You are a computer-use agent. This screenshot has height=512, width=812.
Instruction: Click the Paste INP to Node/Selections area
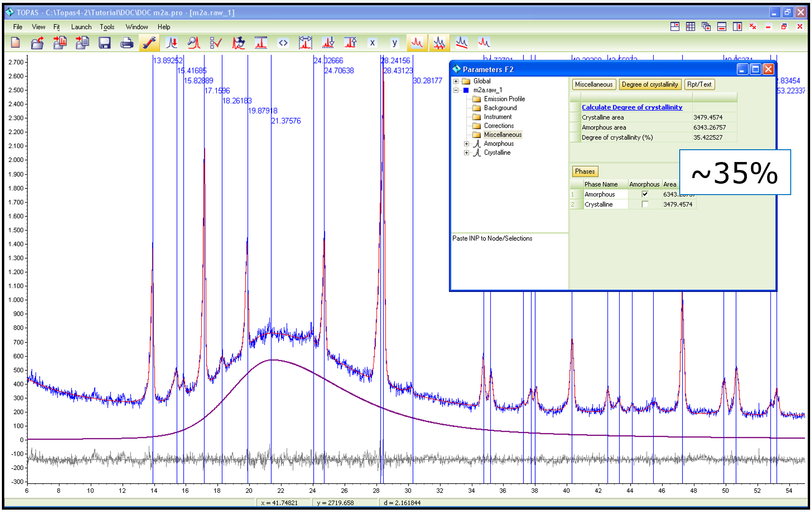coord(509,261)
